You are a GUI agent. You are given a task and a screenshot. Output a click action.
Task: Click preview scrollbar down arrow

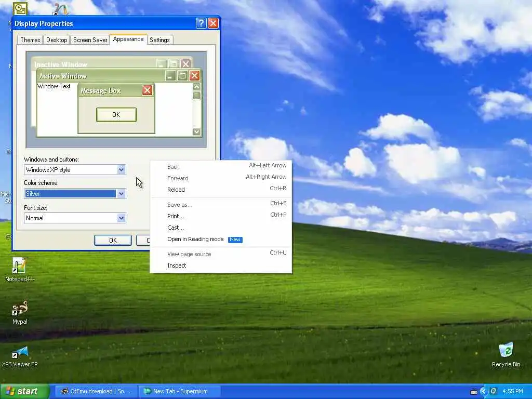tap(196, 131)
